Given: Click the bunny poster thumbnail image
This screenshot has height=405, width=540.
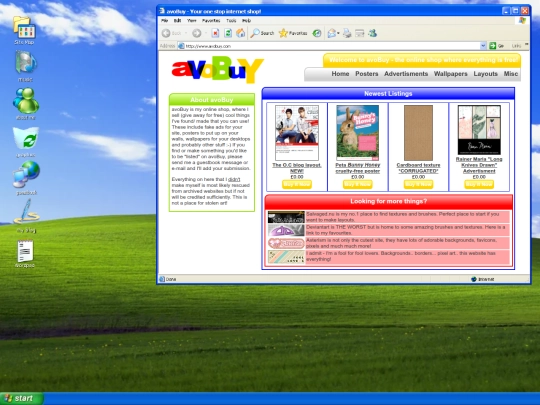Looking at the screenshot, I should pyautogui.click(x=357, y=133).
